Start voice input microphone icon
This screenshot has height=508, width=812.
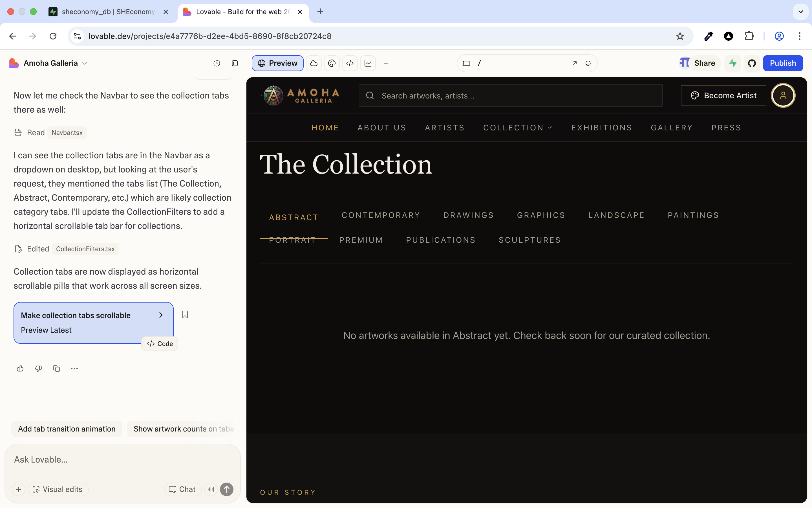coord(211,489)
